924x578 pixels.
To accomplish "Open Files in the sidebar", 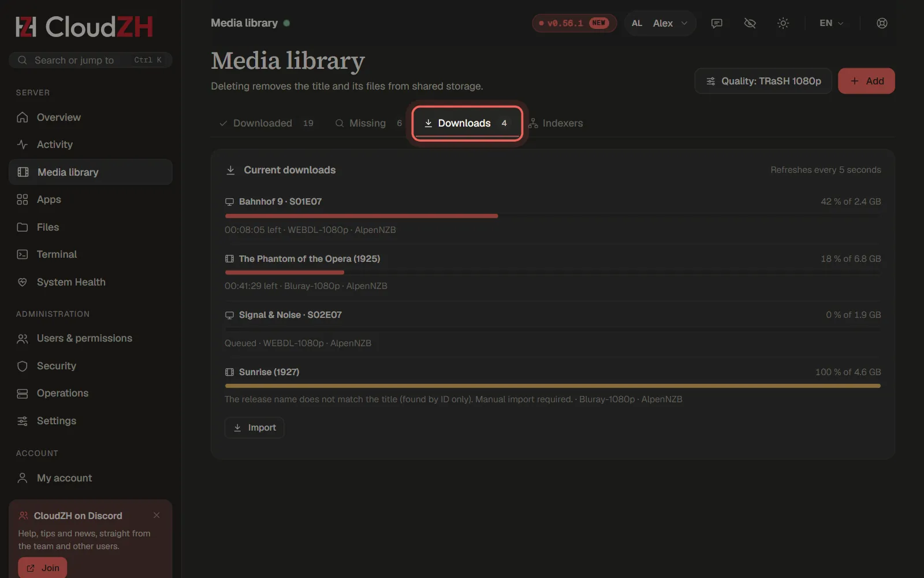I will (91, 227).
